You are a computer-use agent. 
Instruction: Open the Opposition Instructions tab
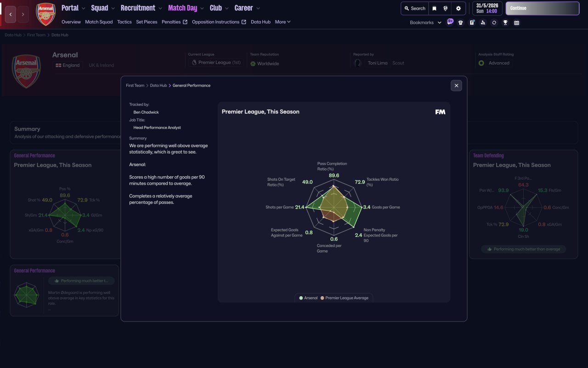coord(215,22)
